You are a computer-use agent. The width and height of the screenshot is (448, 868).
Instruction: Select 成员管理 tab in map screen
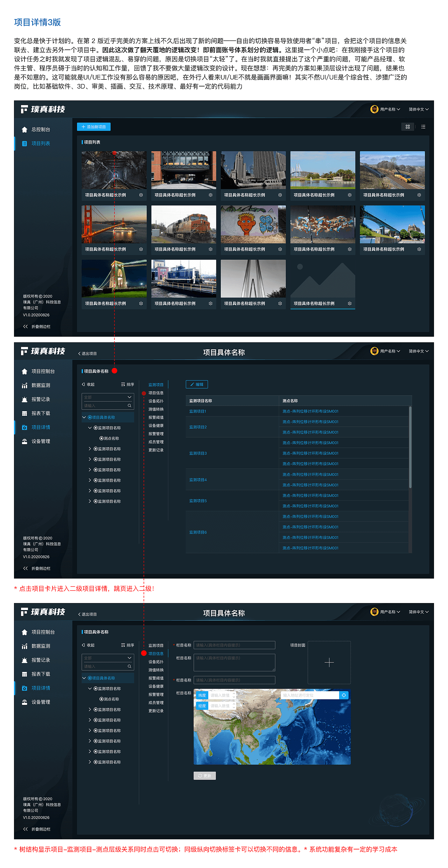(156, 702)
